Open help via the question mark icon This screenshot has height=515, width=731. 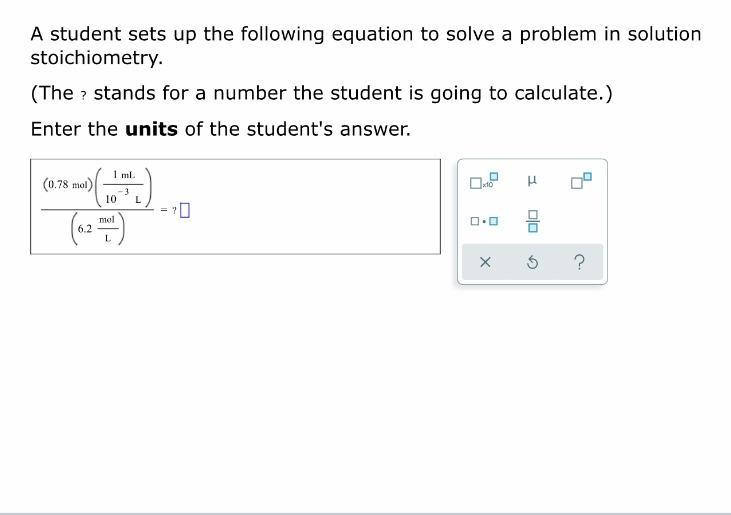pos(581,263)
